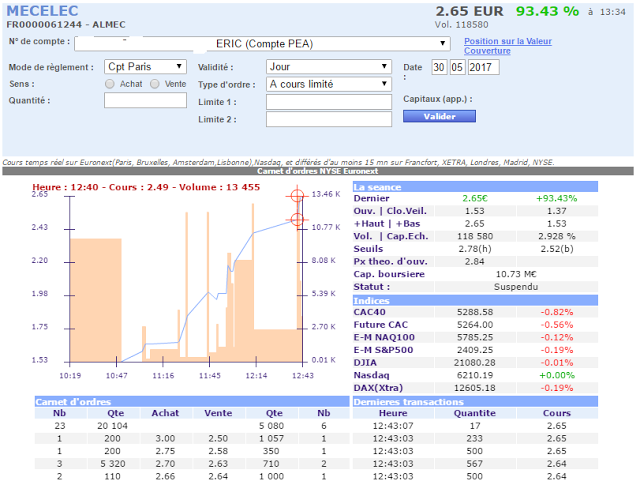This screenshot has height=481, width=640.
Task: Click the DAX(Xtra) index label
Action: (x=378, y=388)
